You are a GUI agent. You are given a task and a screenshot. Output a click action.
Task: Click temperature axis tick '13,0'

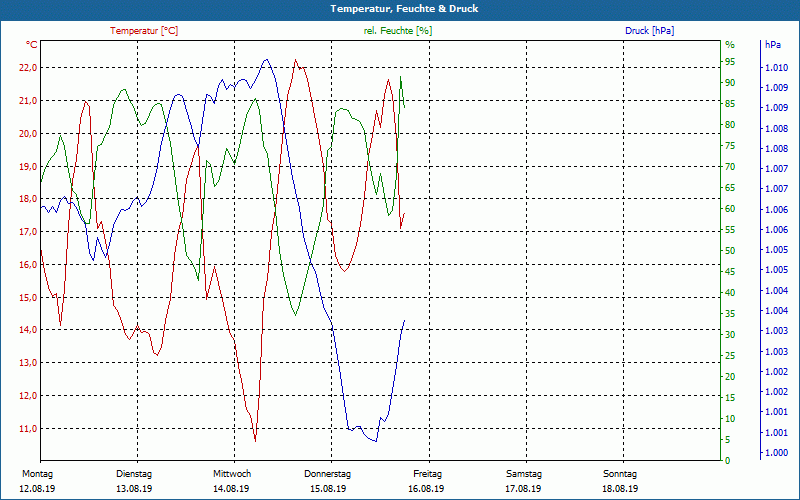pyautogui.click(x=29, y=363)
